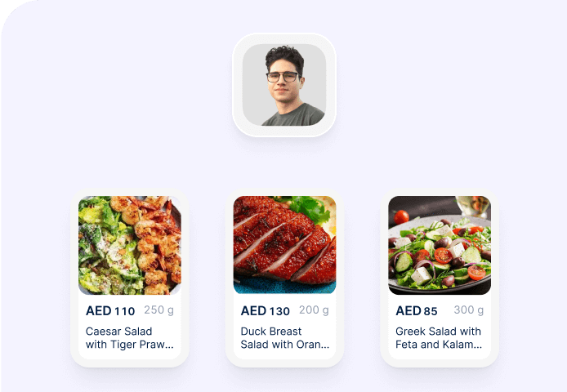Click the AED 110 price label

point(110,310)
